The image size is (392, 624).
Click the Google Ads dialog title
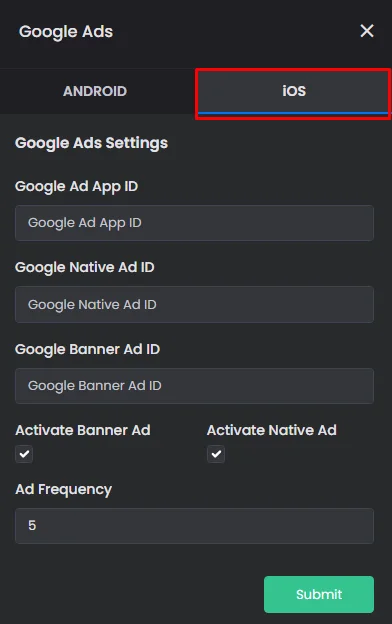click(x=66, y=32)
